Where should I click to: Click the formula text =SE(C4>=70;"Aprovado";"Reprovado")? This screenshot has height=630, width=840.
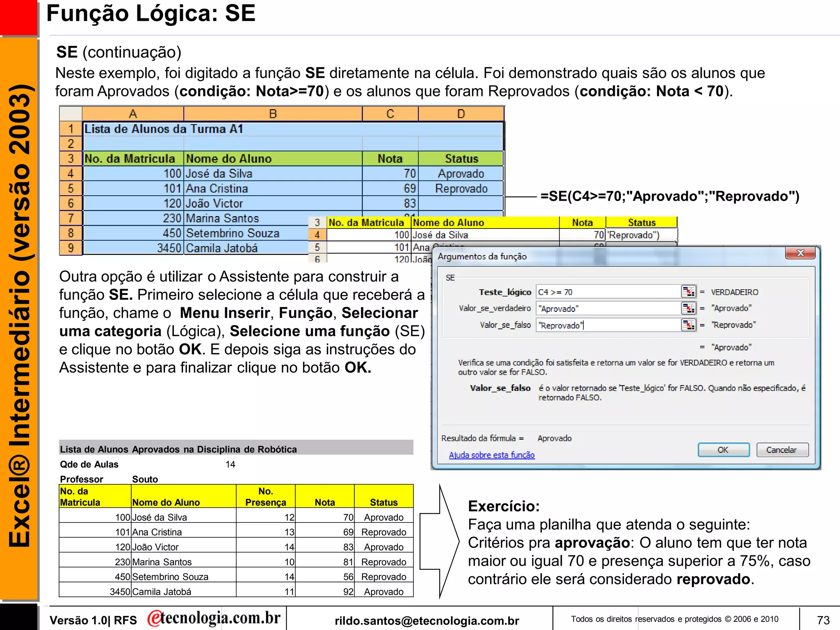[x=670, y=196]
